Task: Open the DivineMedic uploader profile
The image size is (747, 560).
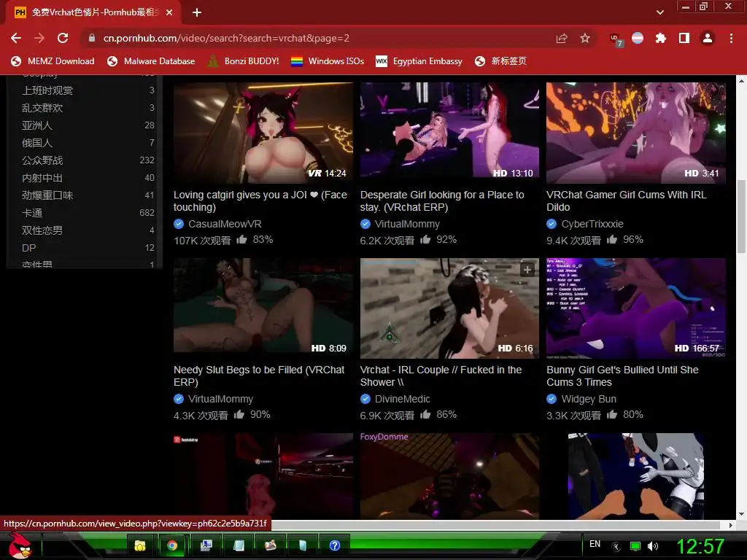Action: [x=402, y=399]
